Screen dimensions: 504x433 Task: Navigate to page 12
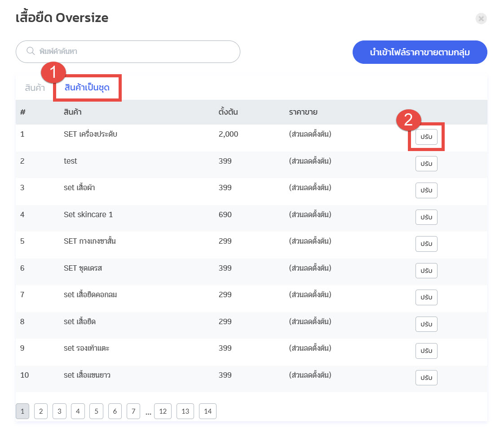pos(163,411)
